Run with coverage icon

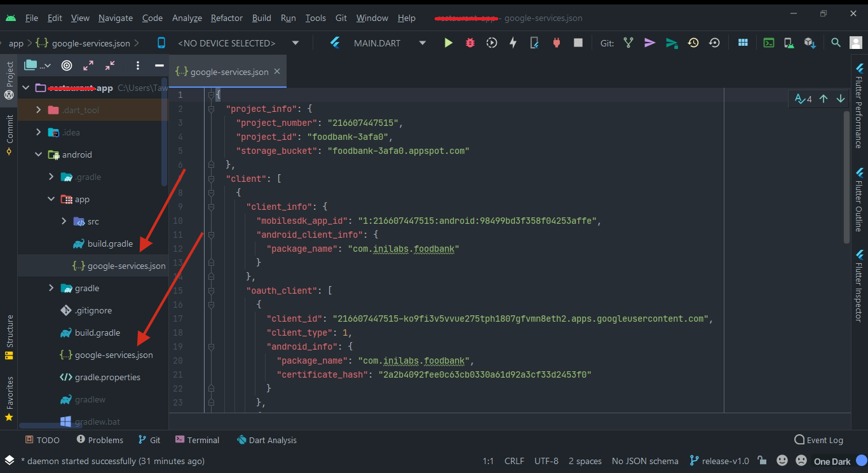492,43
